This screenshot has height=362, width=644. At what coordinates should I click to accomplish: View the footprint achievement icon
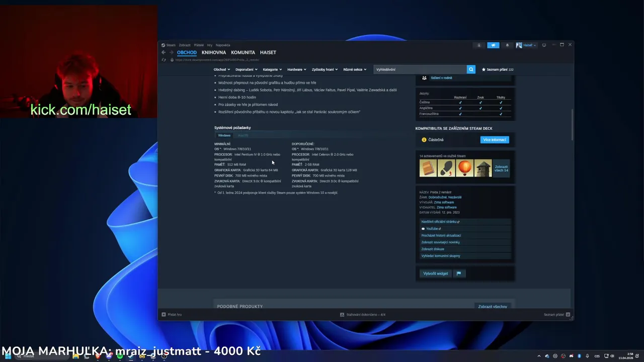446,168
